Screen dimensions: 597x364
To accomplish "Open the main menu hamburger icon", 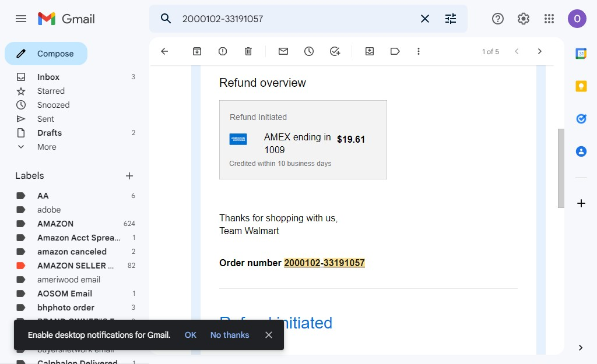I will coord(21,19).
